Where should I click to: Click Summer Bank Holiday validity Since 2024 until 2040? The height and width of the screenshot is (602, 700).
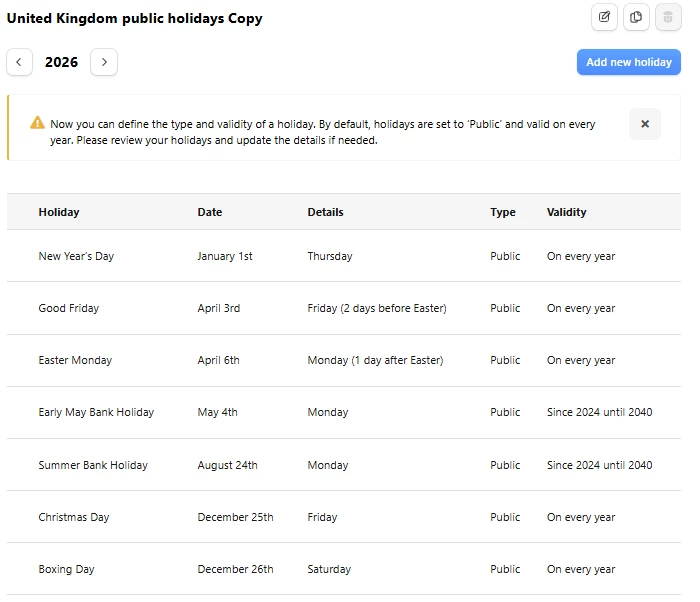600,465
